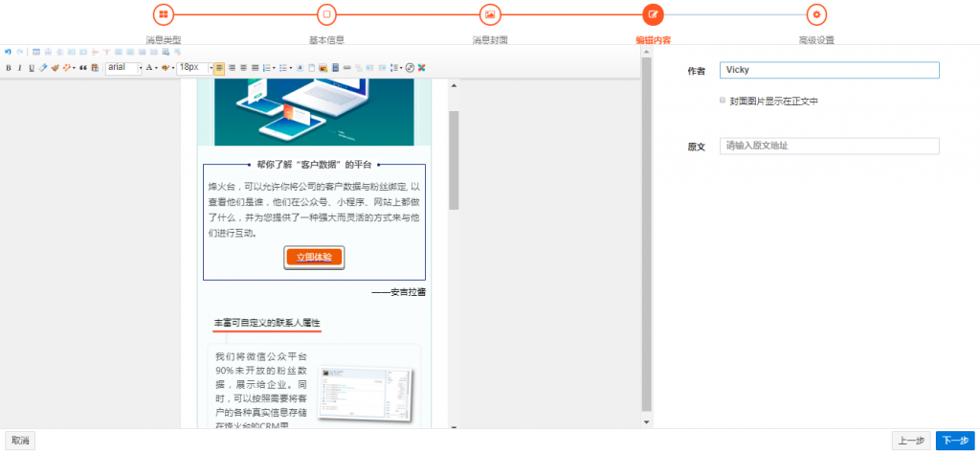Click 下一步 to continue

click(955, 441)
